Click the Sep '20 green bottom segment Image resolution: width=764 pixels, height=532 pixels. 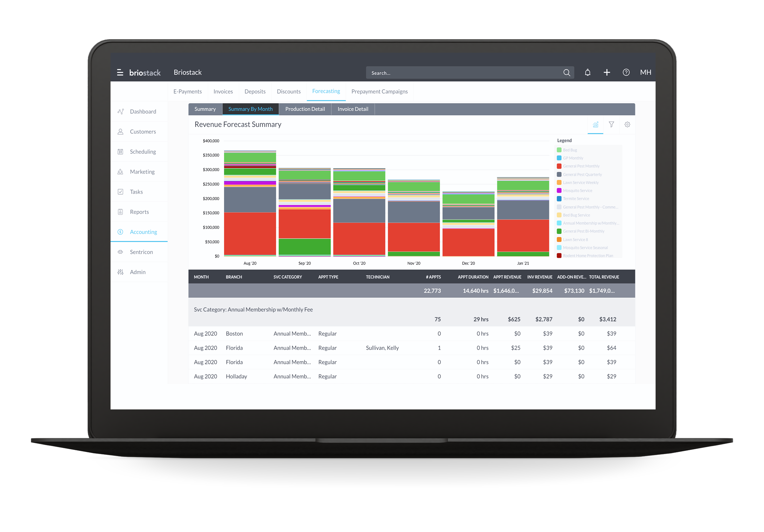305,247
